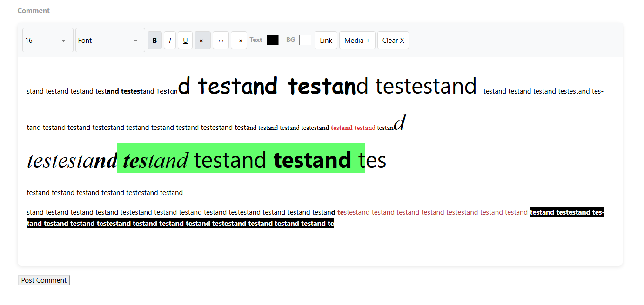Click the fourth paragraph's plain text line
Image resolution: width=644 pixels, height=305 pixels.
[x=105, y=193]
